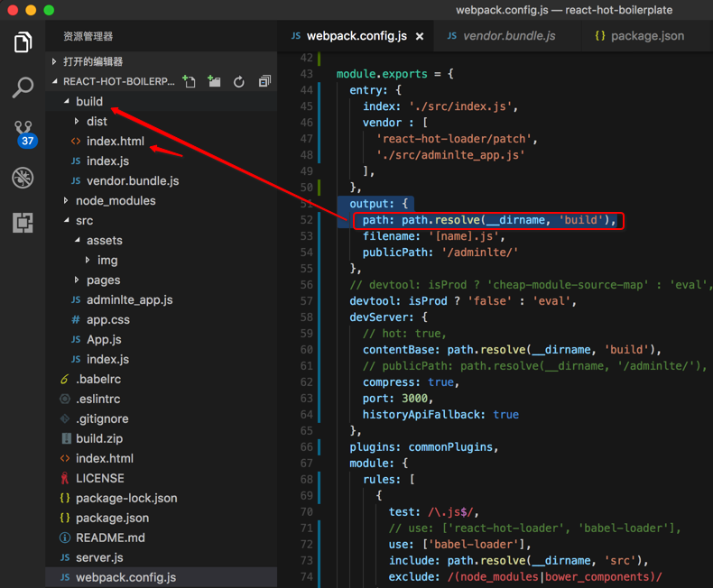Open adminlte_app.js in file tree
This screenshot has height=588, width=713.
[x=129, y=299]
